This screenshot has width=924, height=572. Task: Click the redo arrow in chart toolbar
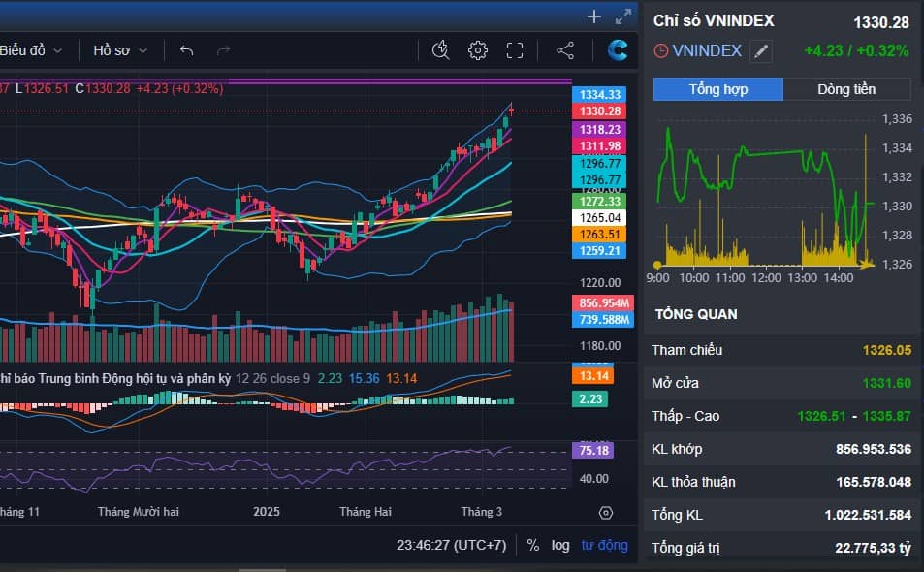tap(223, 50)
